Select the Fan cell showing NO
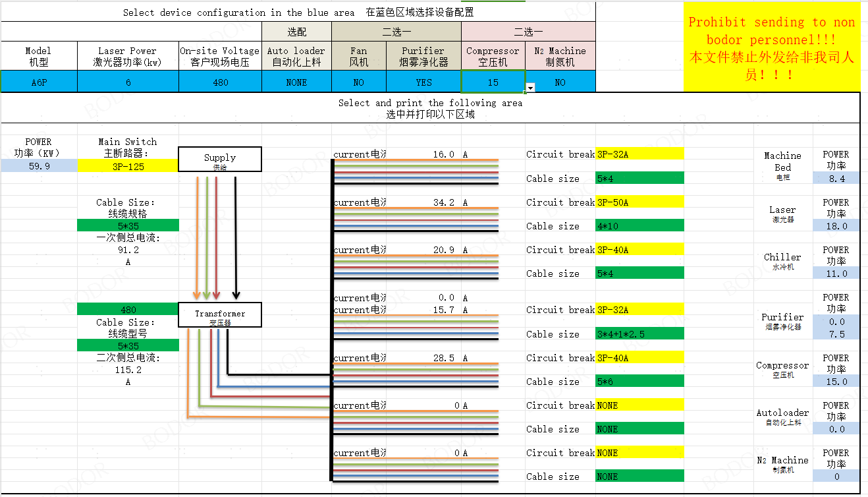This screenshot has height=497, width=868. (358, 82)
